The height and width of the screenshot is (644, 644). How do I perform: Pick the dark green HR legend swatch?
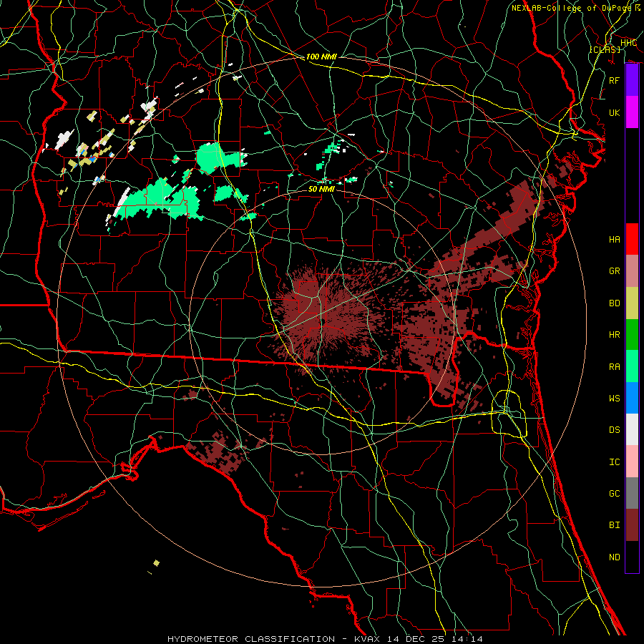coord(632,335)
